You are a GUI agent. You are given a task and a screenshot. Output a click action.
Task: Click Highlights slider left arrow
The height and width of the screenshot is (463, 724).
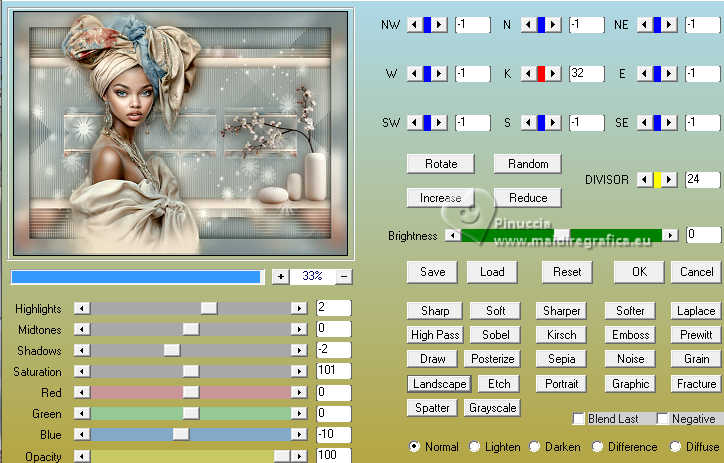[82, 308]
